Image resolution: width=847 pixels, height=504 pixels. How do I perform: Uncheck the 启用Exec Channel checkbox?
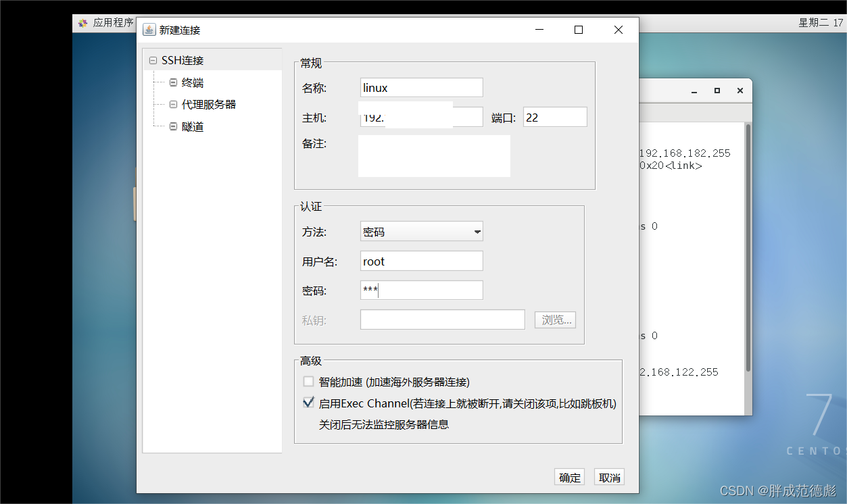pyautogui.click(x=308, y=403)
